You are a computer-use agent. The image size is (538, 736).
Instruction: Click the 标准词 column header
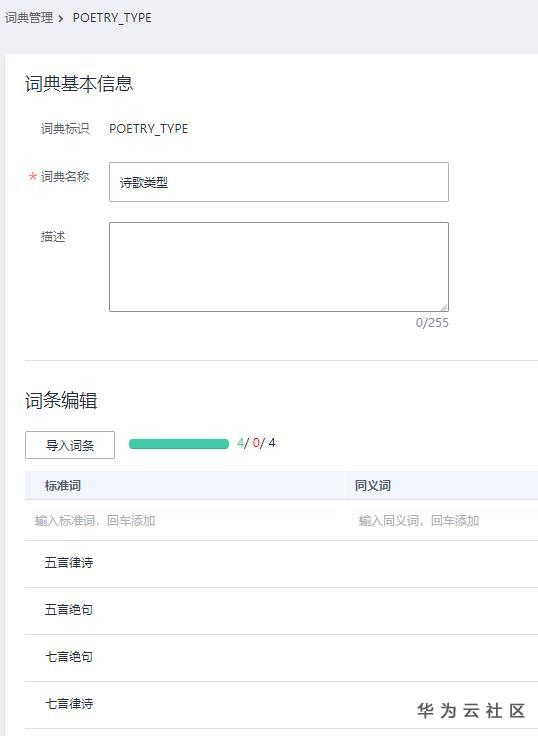tap(62, 485)
